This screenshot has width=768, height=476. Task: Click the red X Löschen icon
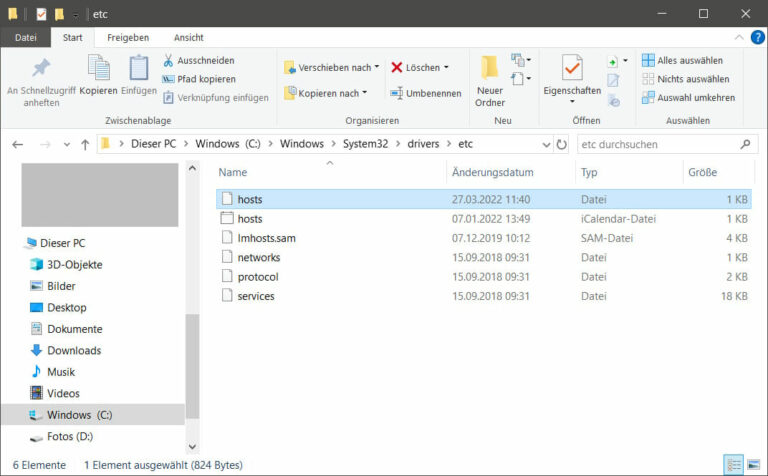click(x=397, y=67)
